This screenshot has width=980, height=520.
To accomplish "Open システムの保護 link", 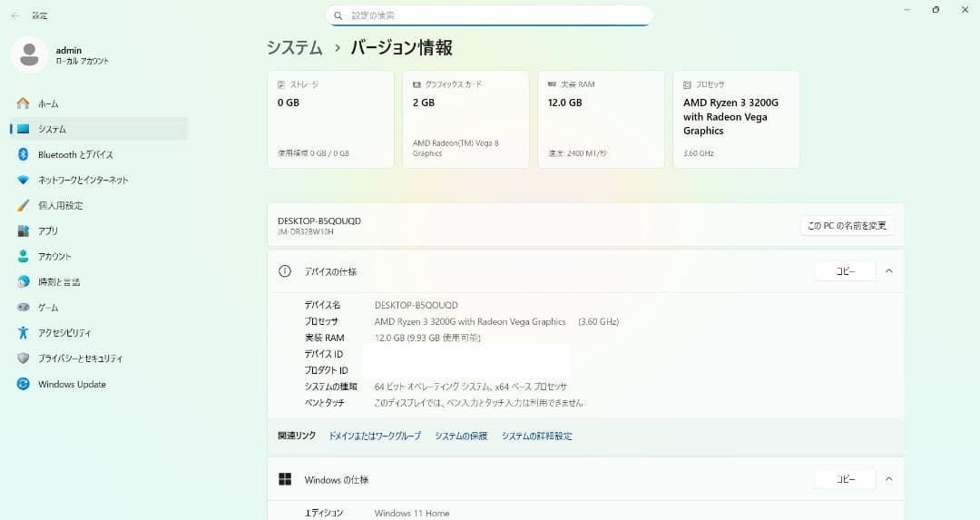I will (x=461, y=436).
